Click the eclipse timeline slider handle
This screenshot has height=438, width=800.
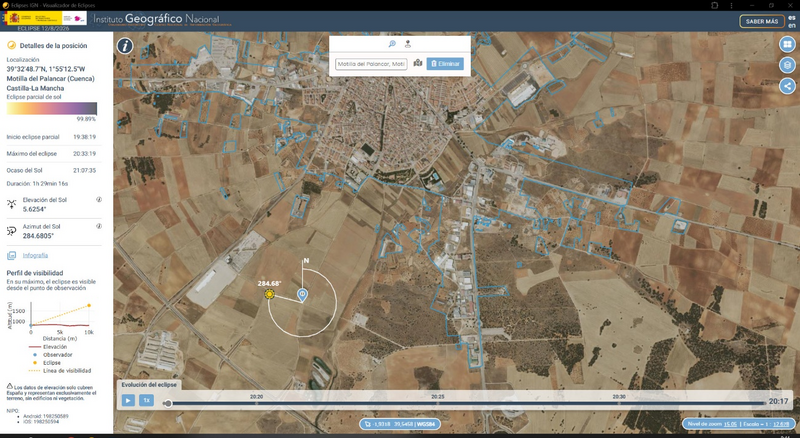[x=167, y=403]
